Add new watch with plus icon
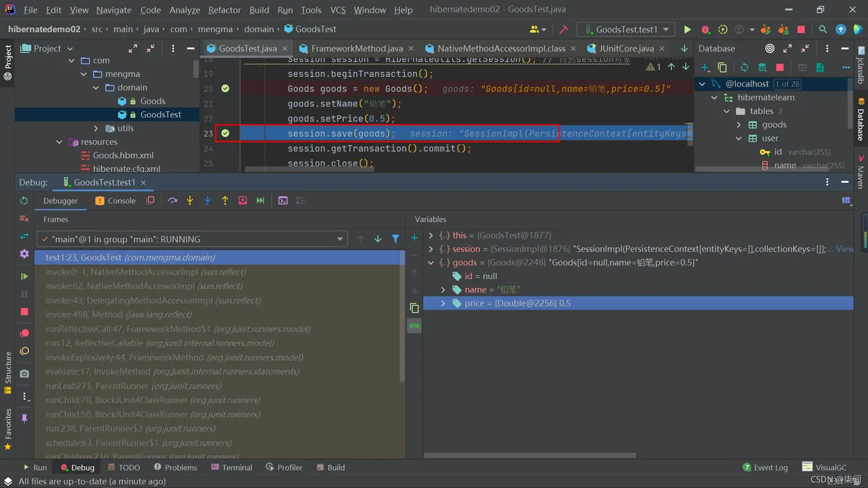Viewport: 868px width, 488px height. coord(414,238)
